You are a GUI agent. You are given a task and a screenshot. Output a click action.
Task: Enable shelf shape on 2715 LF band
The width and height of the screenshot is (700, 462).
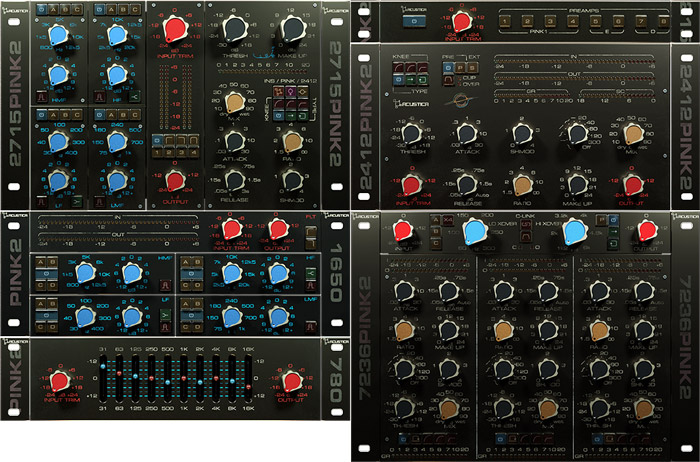tap(76, 202)
